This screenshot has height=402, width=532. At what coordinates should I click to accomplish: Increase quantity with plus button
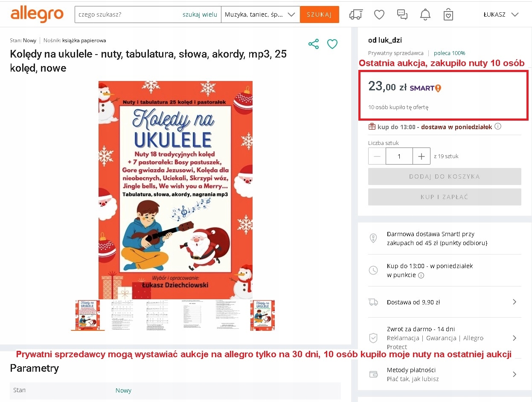[422, 156]
